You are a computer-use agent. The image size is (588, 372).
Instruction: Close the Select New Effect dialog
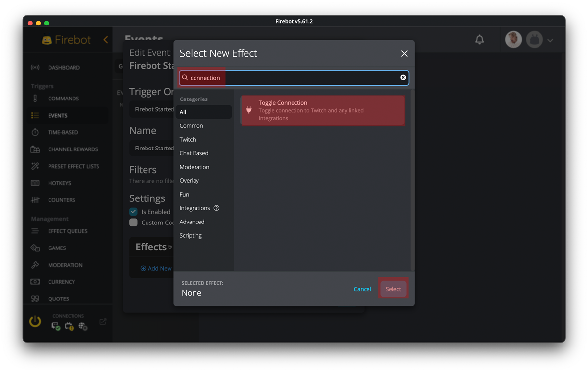pos(404,54)
